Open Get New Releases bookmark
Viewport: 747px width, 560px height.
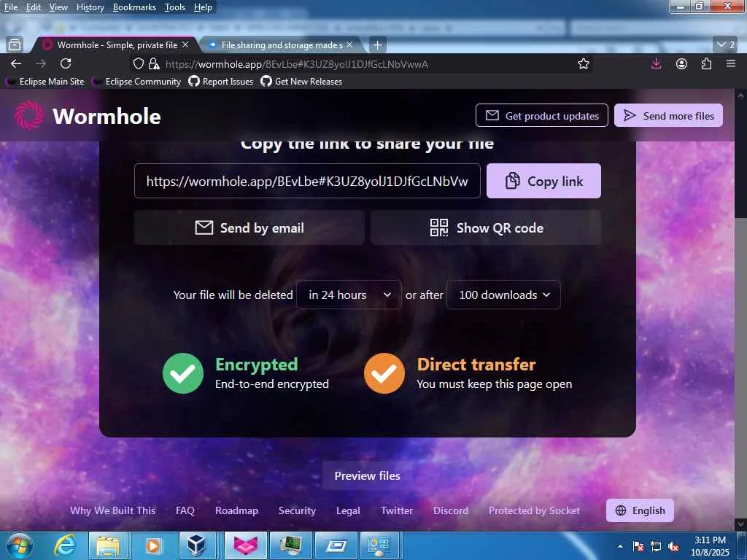pos(301,82)
